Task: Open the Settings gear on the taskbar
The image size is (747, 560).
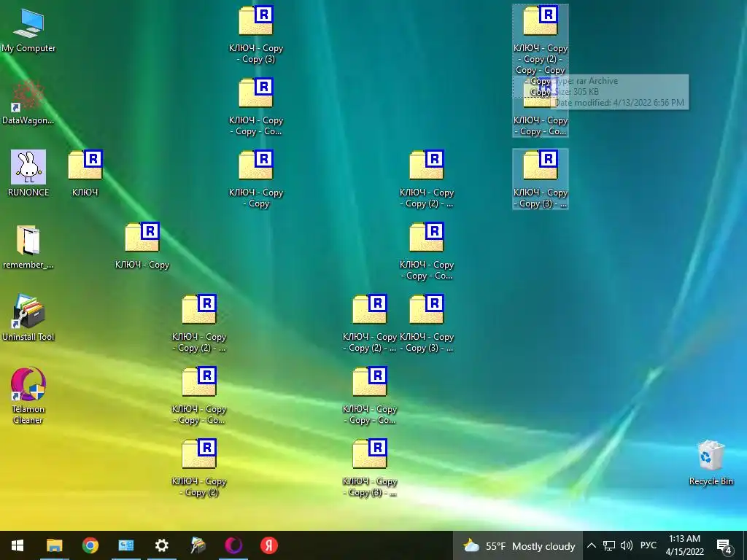Action: pyautogui.click(x=161, y=545)
